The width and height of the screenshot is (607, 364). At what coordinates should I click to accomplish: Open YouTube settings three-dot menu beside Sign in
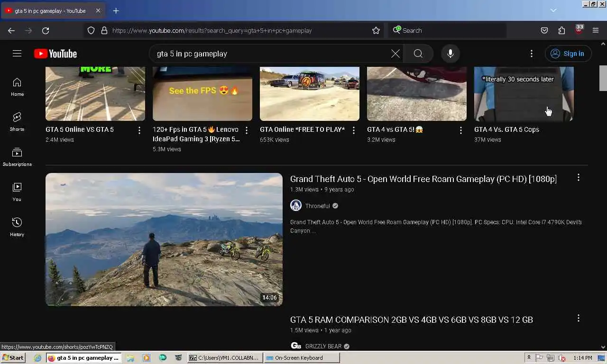532,54
